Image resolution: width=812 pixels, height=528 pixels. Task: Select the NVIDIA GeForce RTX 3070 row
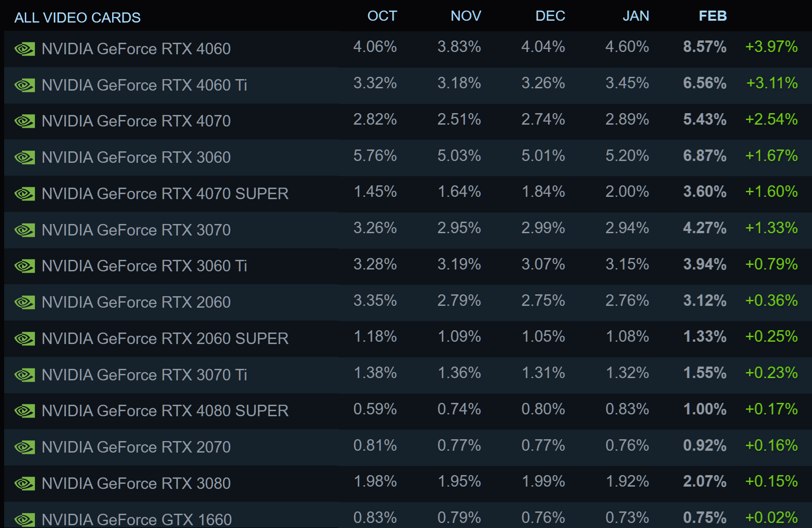click(136, 230)
